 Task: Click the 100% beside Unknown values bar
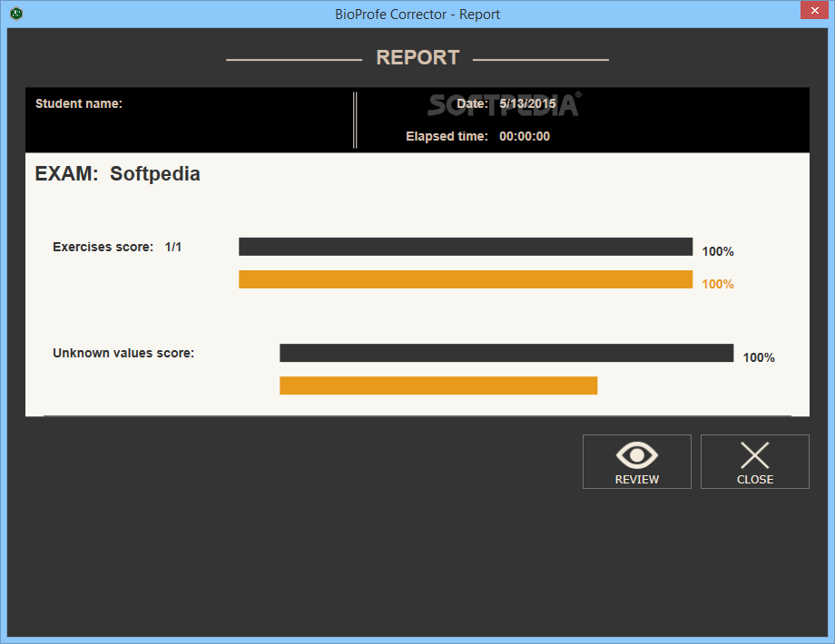tap(759, 357)
